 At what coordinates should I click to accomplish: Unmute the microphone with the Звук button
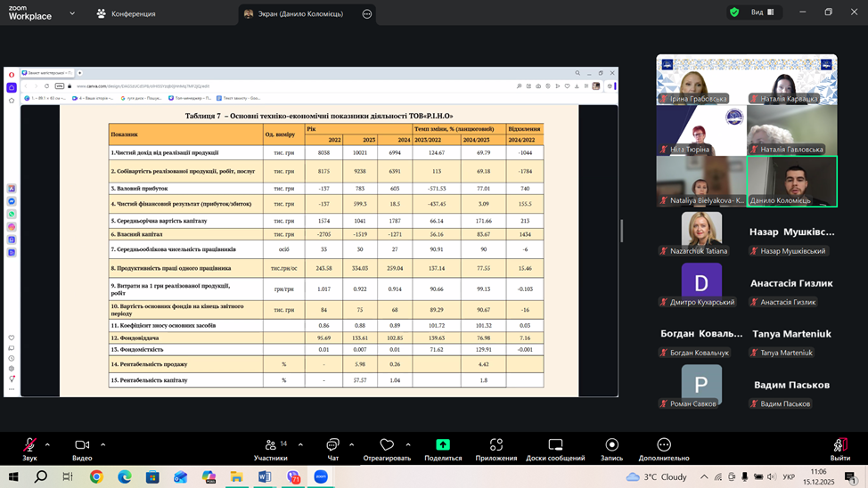tap(29, 445)
